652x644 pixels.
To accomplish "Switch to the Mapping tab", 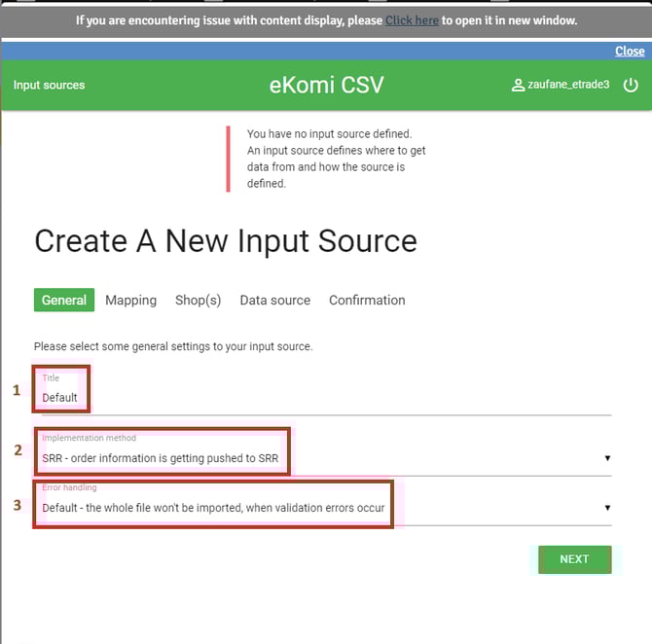I will pos(130,301).
